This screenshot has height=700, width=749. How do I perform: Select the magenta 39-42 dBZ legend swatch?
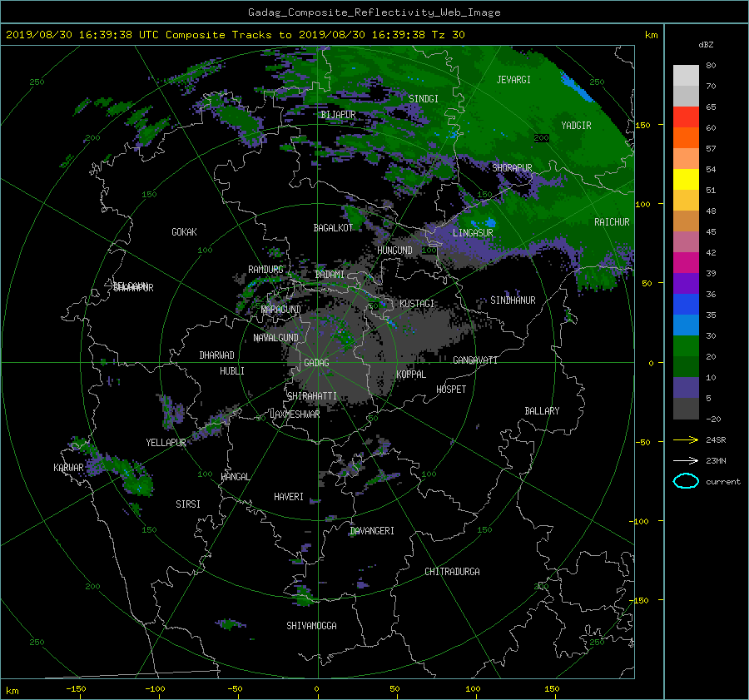(x=686, y=263)
